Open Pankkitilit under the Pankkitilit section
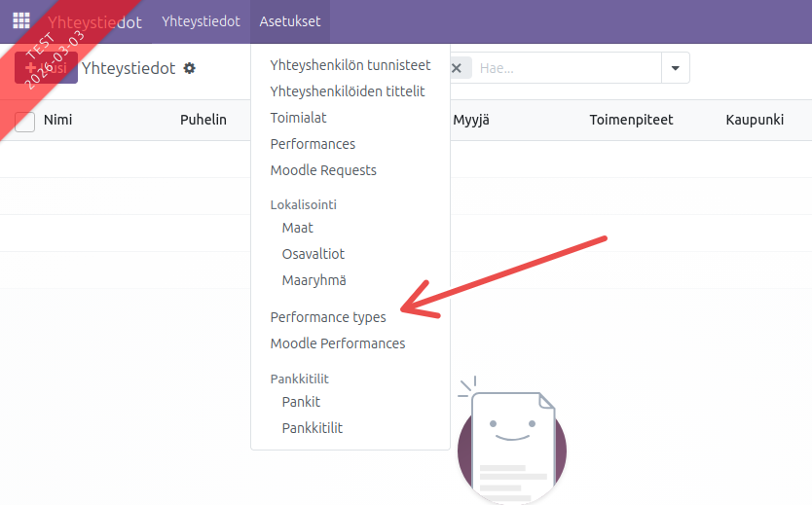 (x=313, y=428)
